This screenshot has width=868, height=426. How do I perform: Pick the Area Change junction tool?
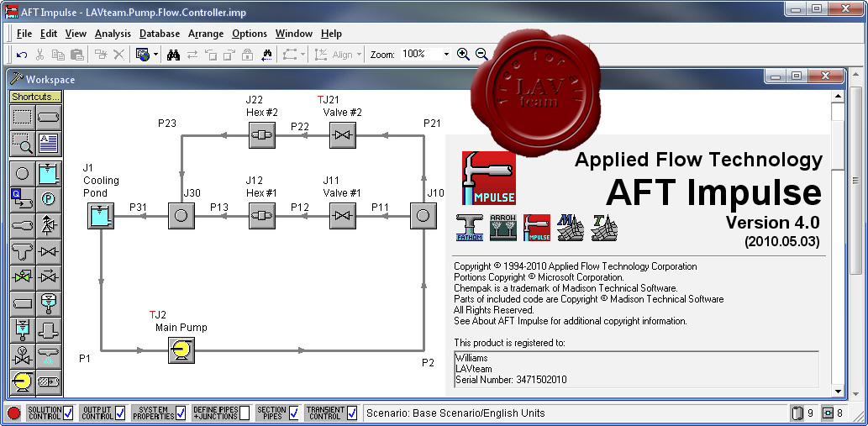click(22, 226)
